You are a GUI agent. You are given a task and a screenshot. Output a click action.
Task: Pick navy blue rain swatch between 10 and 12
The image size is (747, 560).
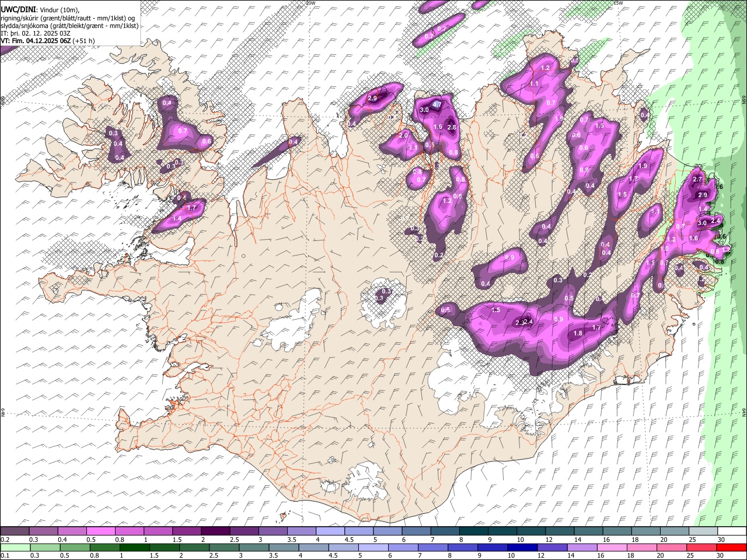[523, 547]
